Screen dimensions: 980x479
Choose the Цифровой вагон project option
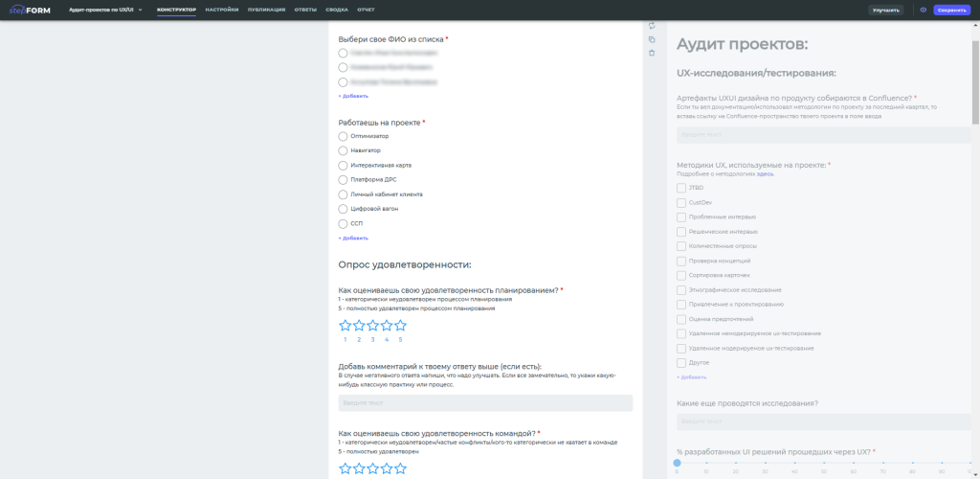pos(344,208)
